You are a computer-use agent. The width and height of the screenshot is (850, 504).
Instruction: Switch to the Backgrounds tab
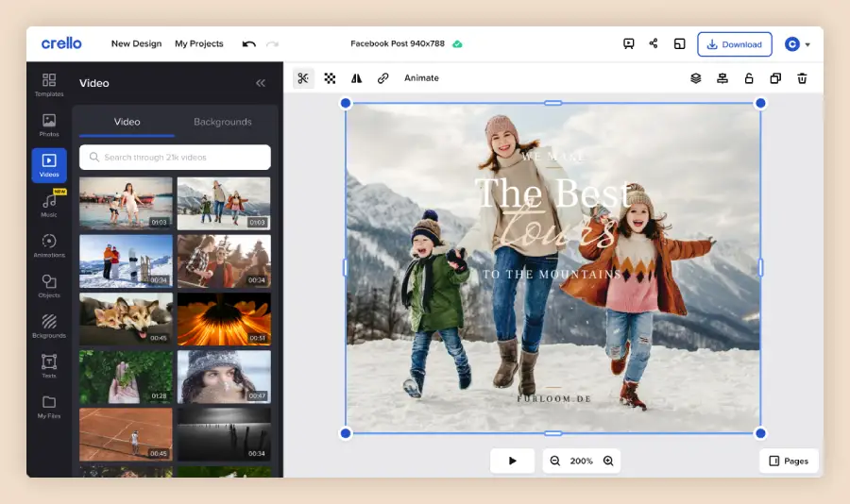222,122
